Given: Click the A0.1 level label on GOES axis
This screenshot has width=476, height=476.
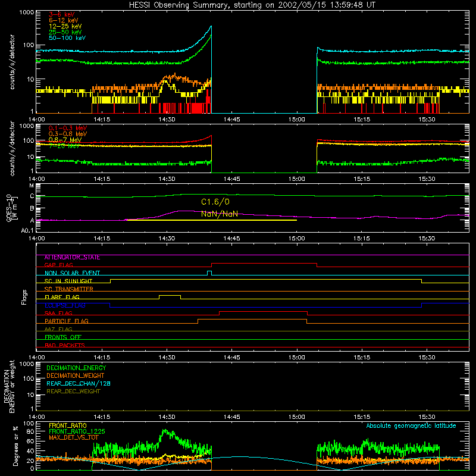Looking at the screenshot, I should tap(27, 231).
